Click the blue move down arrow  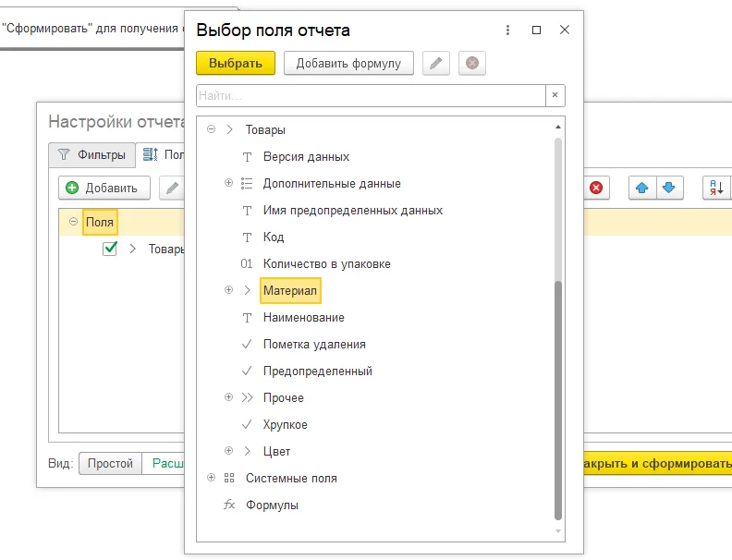coord(667,188)
